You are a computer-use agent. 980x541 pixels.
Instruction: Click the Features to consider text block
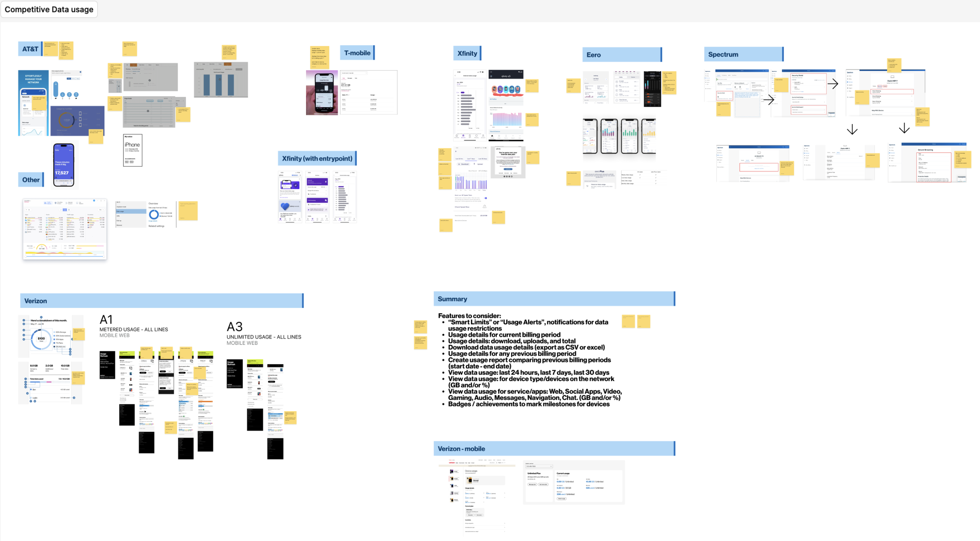coord(529,360)
